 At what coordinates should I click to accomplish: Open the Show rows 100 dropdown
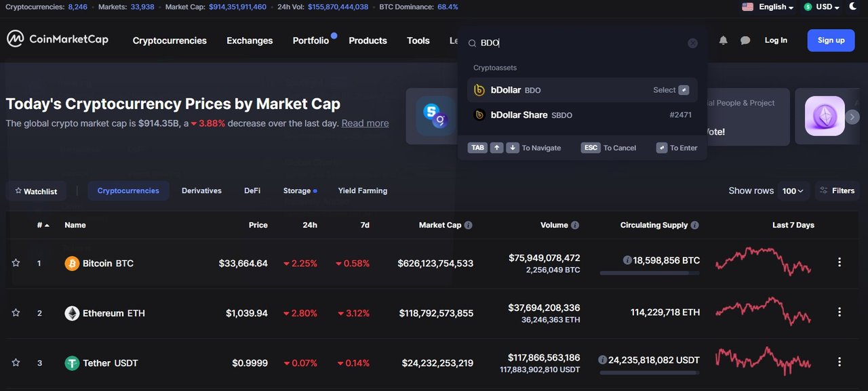point(793,191)
